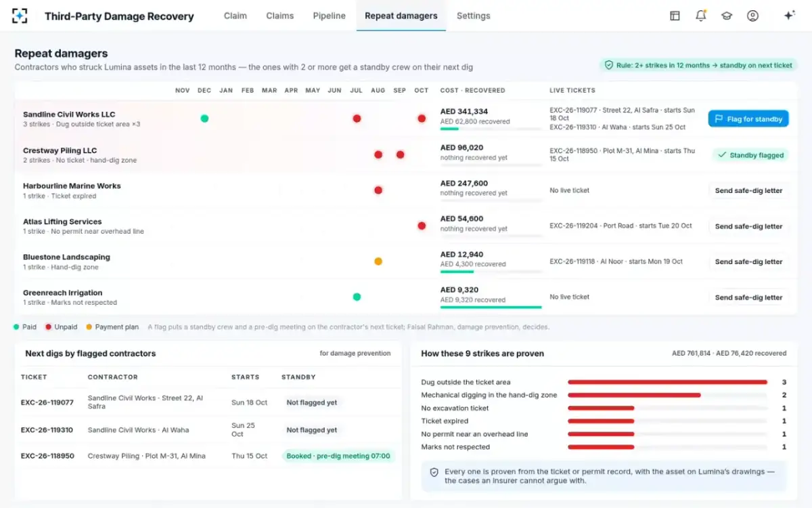The width and height of the screenshot is (812, 508).
Task: Click the 'AED 761,814 · AED 76,420 recovered' total
Action: pos(729,353)
